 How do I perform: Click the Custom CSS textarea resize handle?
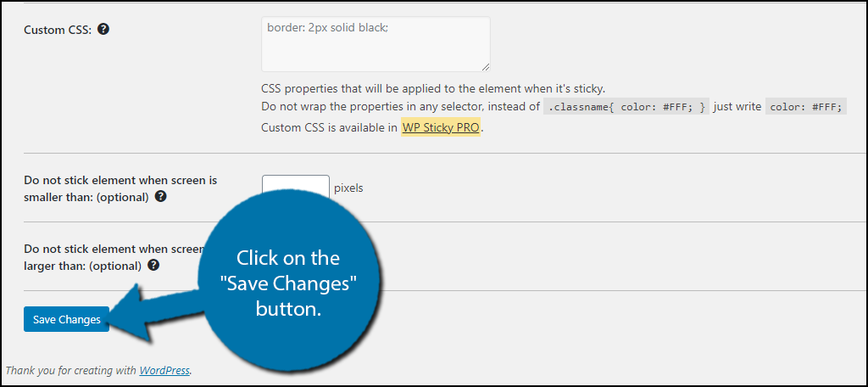tap(485, 66)
